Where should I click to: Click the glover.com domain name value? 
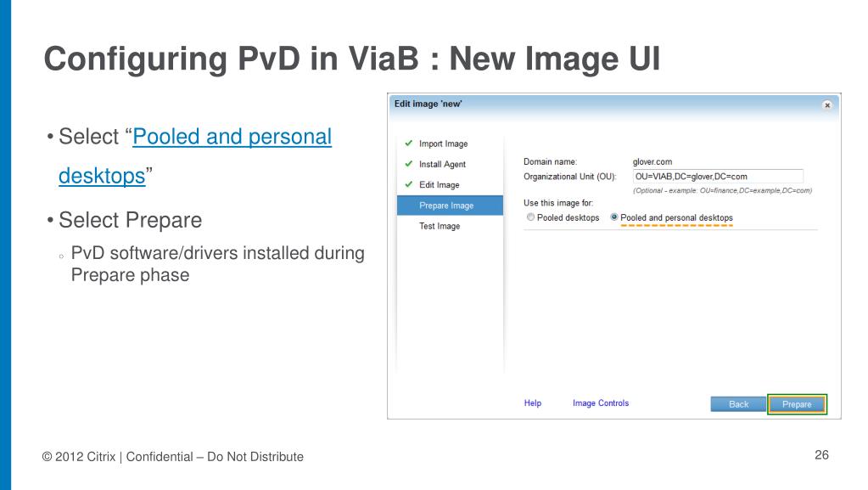point(652,162)
